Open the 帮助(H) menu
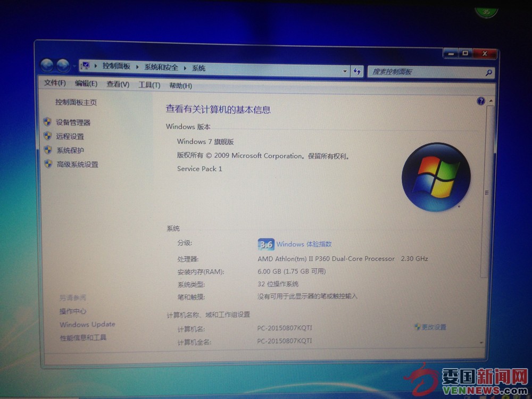Viewport: 532px width, 399px height. [x=180, y=86]
